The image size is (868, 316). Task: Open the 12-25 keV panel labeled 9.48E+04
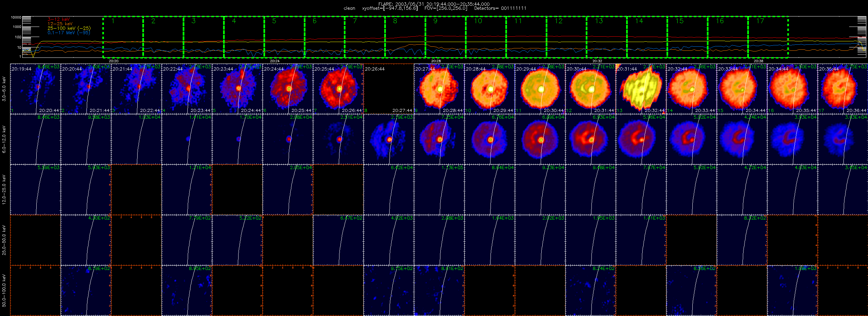(590, 190)
